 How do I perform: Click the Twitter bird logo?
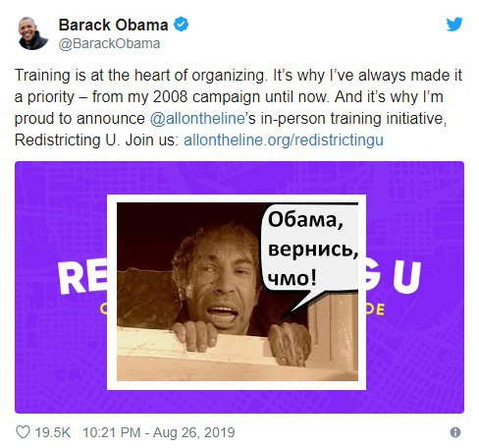tap(454, 25)
